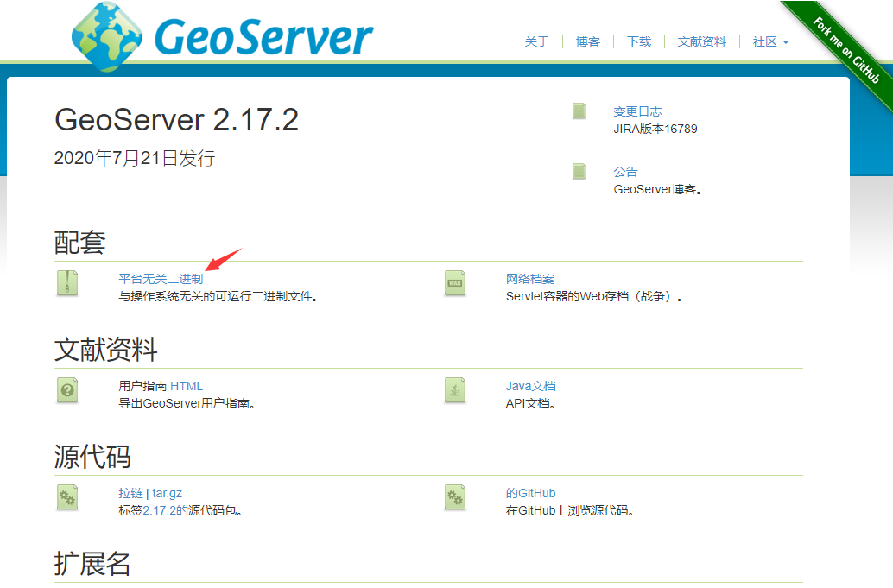Click the GeoServer 2.17.2 heading

(176, 119)
